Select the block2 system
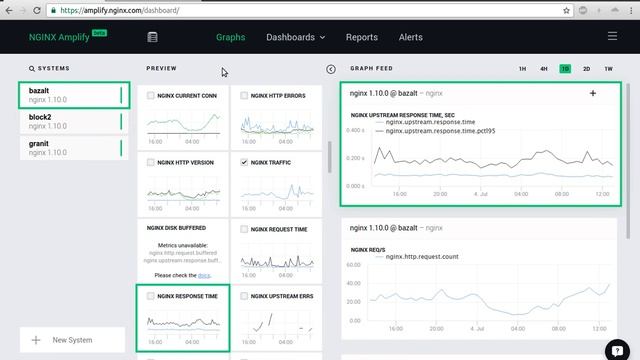This screenshot has height=360, width=640. (74, 122)
